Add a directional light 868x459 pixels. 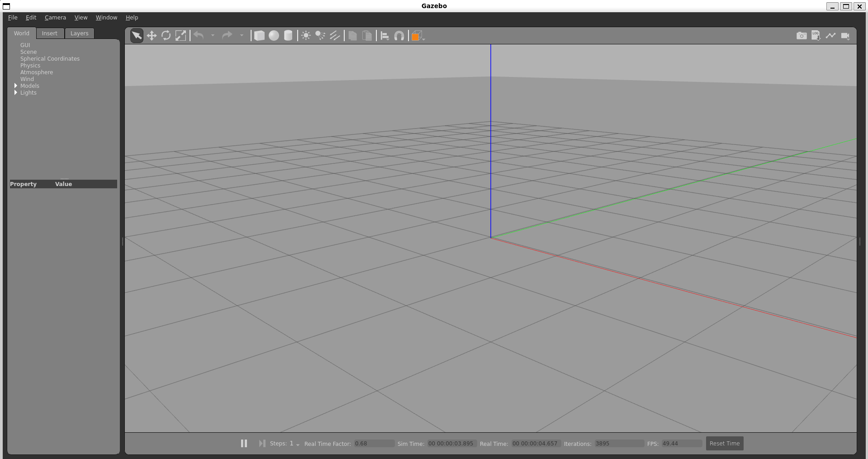tap(335, 36)
